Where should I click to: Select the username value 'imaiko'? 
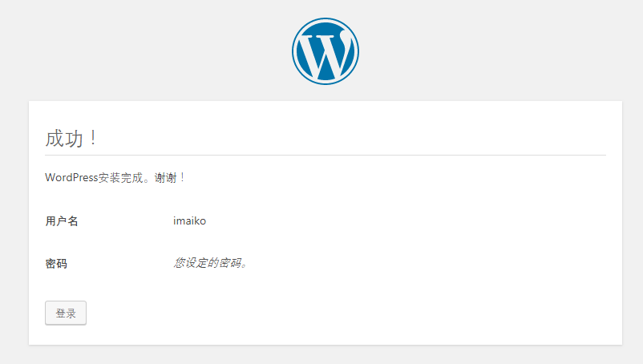pyautogui.click(x=189, y=221)
